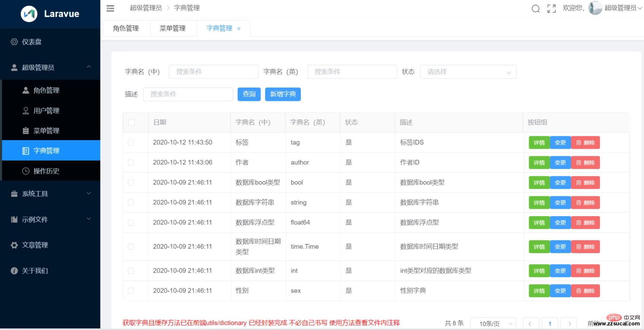Click the 系统工具 briefcase icon
Image resolution: width=644 pixels, height=330 pixels.
pyautogui.click(x=14, y=194)
